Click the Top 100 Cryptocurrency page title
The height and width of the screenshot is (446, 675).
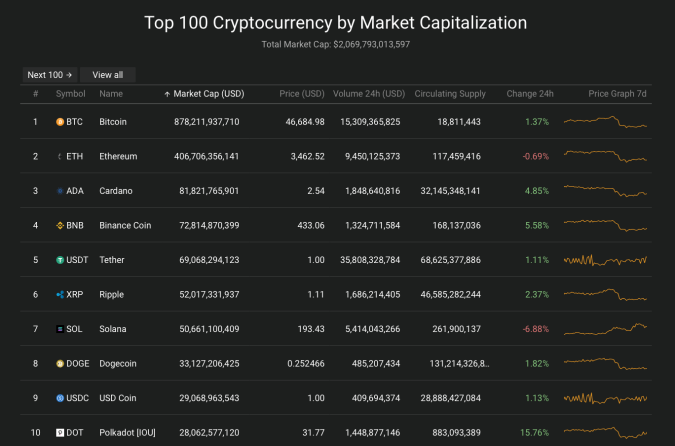tap(335, 23)
